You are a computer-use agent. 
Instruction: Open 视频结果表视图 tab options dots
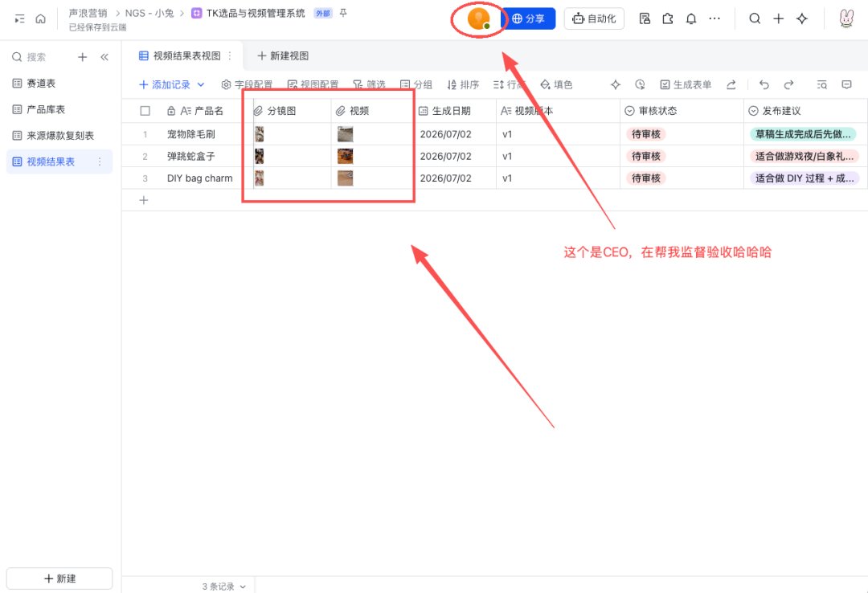tap(230, 56)
